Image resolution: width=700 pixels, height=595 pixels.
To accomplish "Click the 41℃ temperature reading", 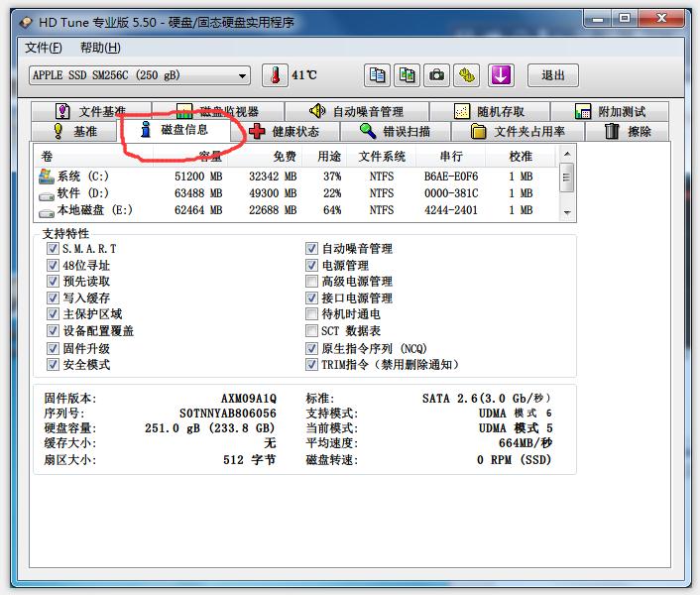I will (304, 75).
